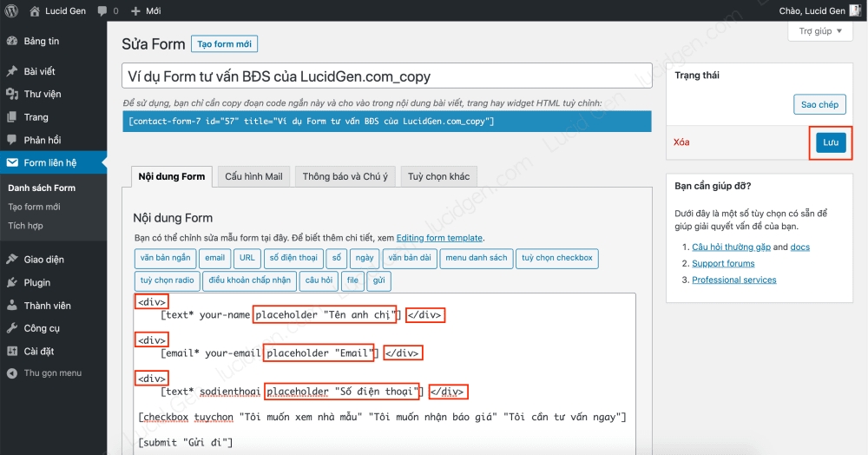
Task: Click the plus Mới new content icon
Action: 136,11
